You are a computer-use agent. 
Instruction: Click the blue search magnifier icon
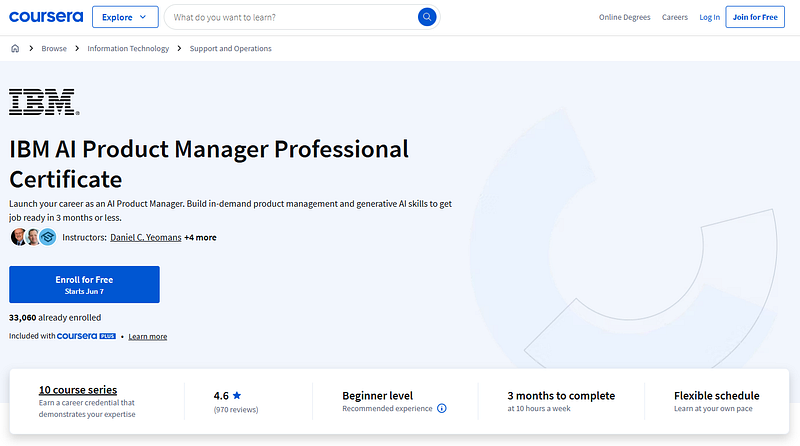[x=427, y=17]
